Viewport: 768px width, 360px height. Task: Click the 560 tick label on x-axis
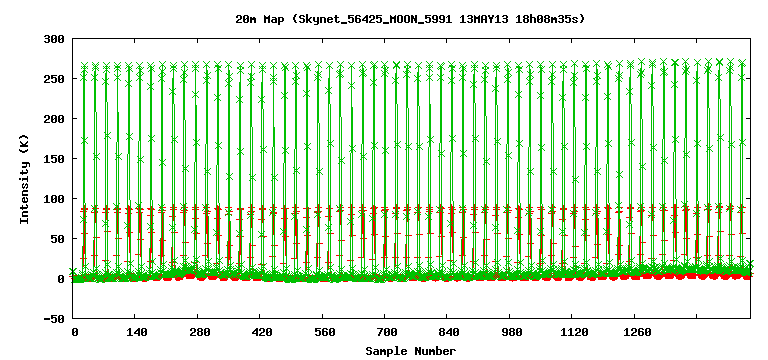pyautogui.click(x=324, y=332)
